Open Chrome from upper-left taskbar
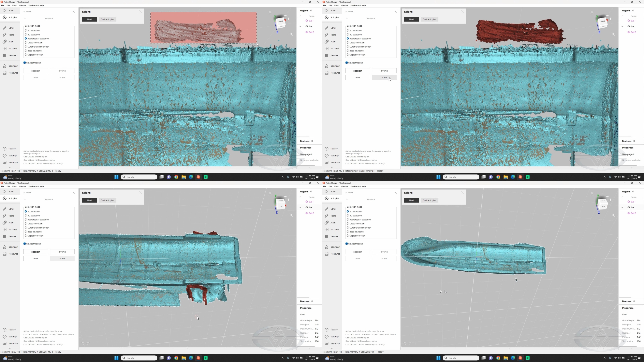The width and height of the screenshot is (644, 362). click(176, 177)
